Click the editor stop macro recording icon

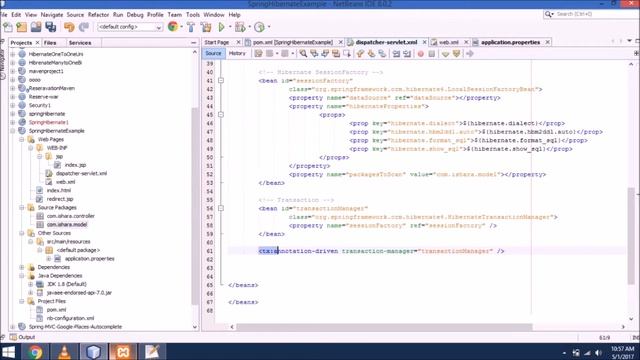432,53
